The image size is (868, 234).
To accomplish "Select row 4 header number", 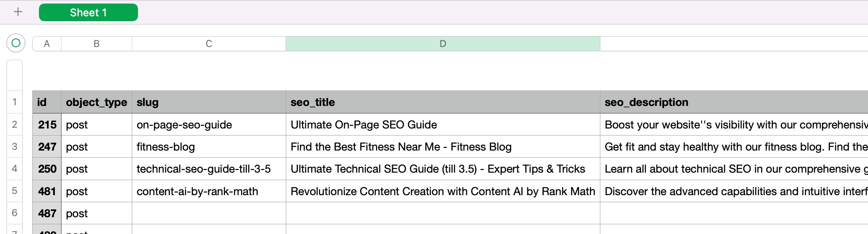I will click(x=15, y=169).
